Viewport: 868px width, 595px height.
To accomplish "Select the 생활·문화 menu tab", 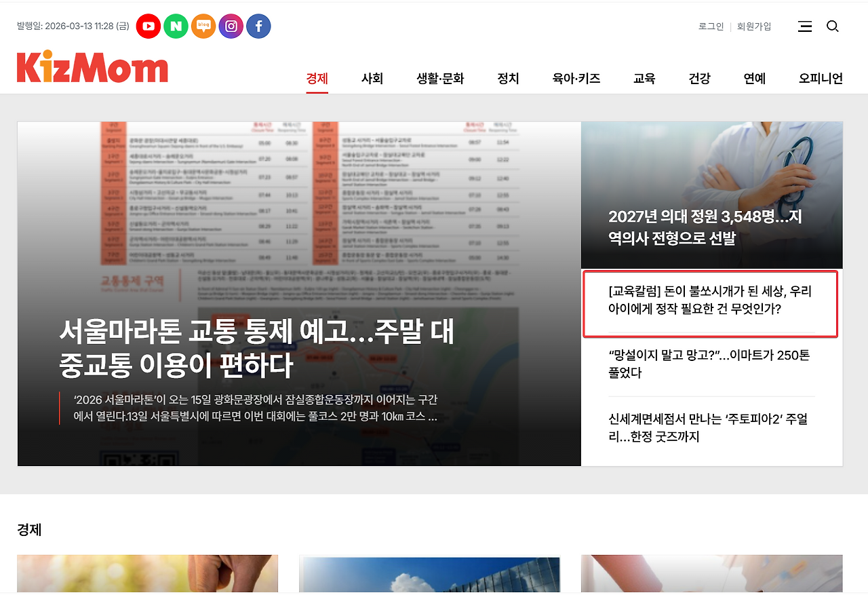I will coord(440,79).
